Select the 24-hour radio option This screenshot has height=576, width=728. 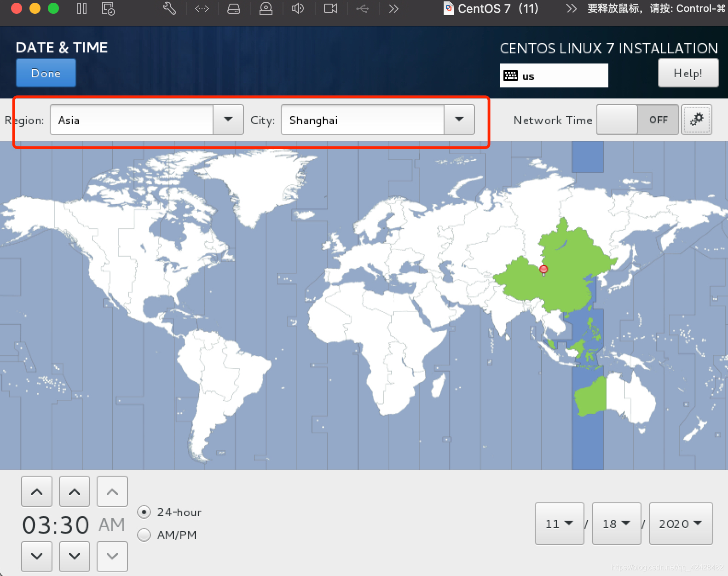(x=144, y=512)
